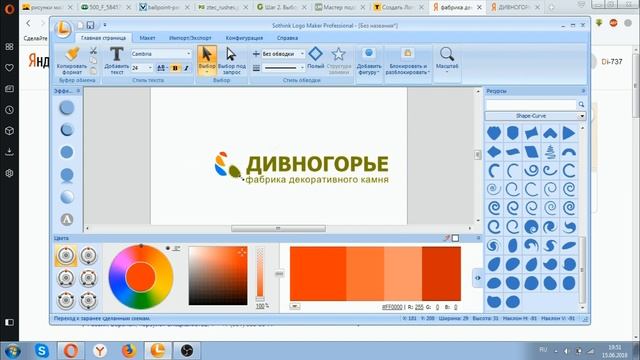
Task: Open the Cambria font dropdown
Action: click(x=189, y=54)
